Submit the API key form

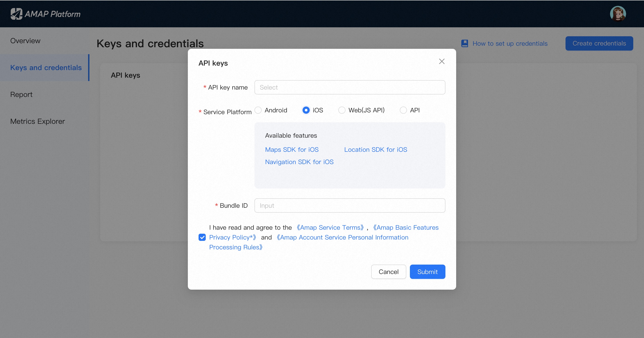pyautogui.click(x=427, y=272)
